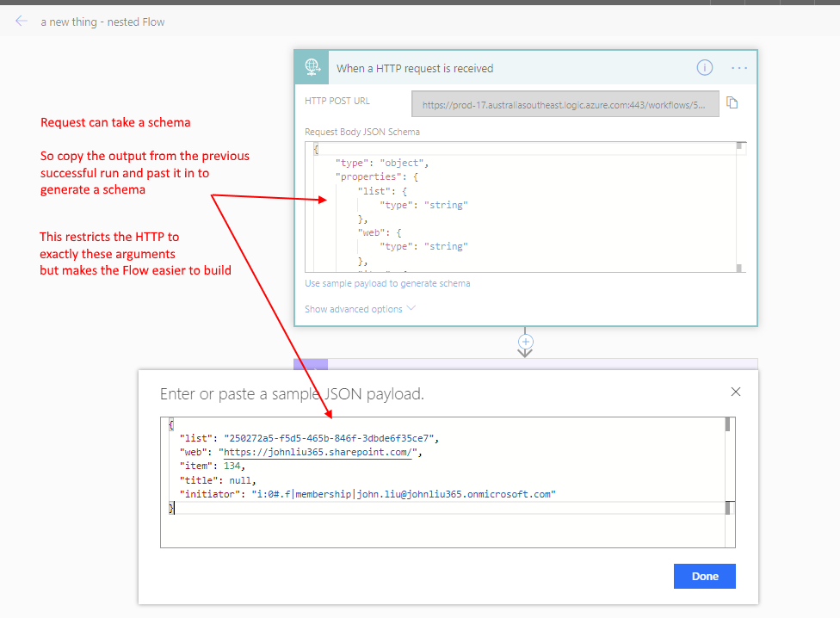
Task: Open the trigger's info icon
Action: [704, 67]
